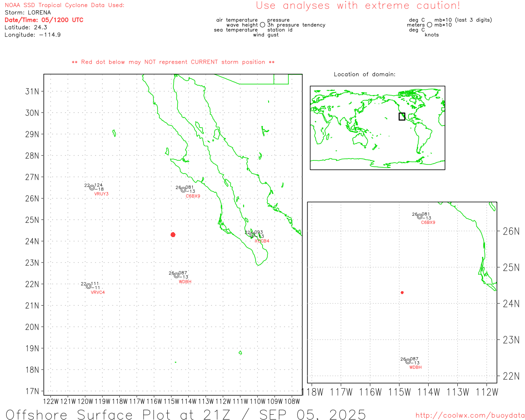Click the 22N latitude label on inset map
525x420 pixels.
pyautogui.click(x=511, y=376)
